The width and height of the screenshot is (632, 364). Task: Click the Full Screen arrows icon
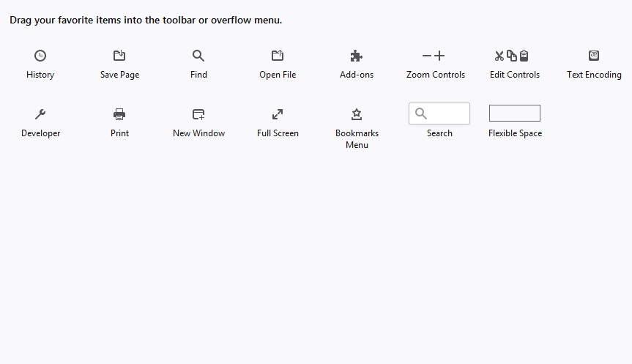click(x=278, y=114)
